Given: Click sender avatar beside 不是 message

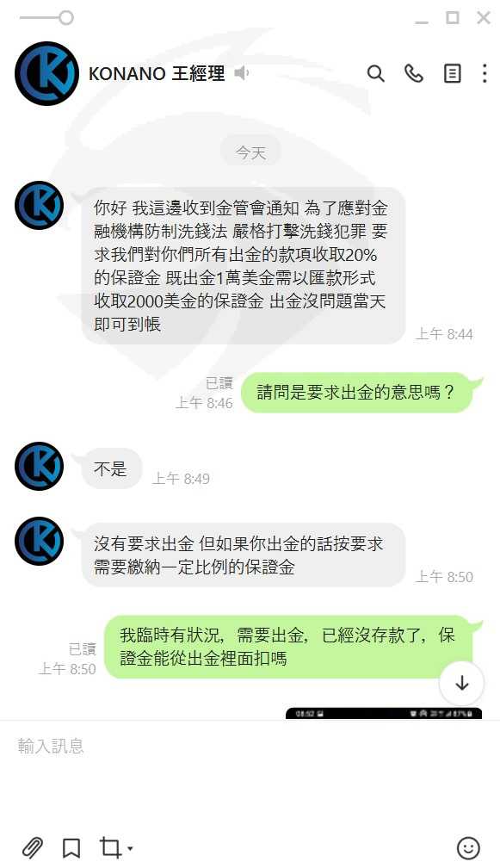Looking at the screenshot, I should [39, 466].
